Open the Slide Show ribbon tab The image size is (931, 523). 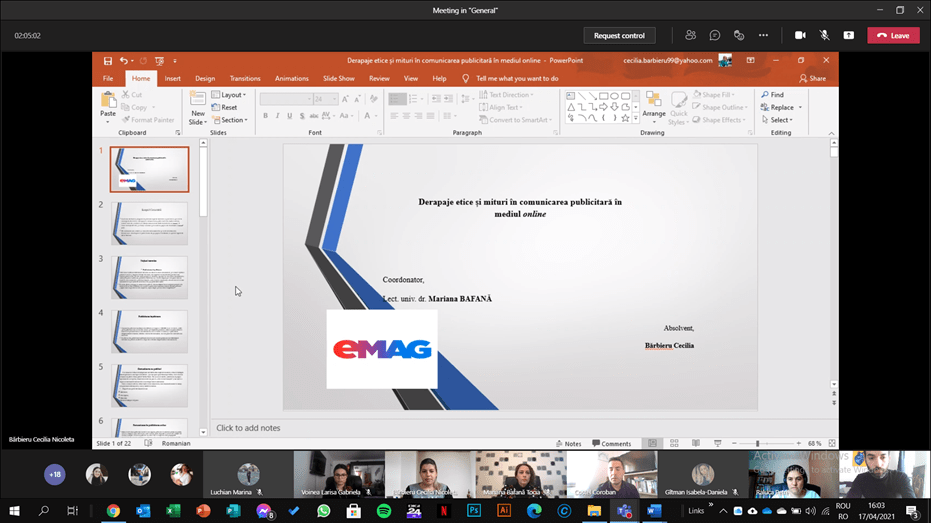click(x=339, y=78)
